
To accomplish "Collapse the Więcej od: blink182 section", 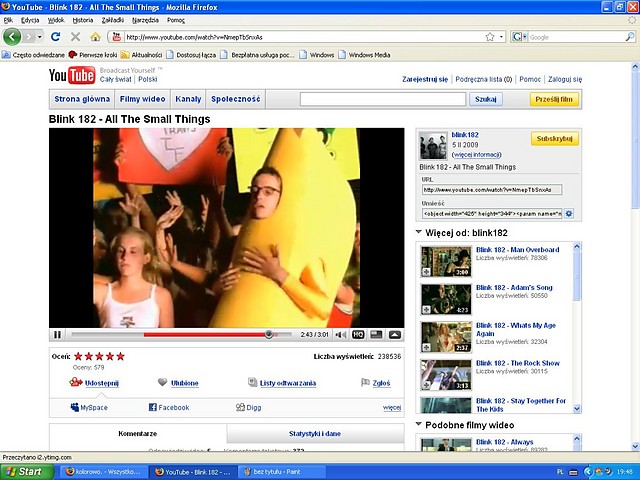I will tap(418, 232).
